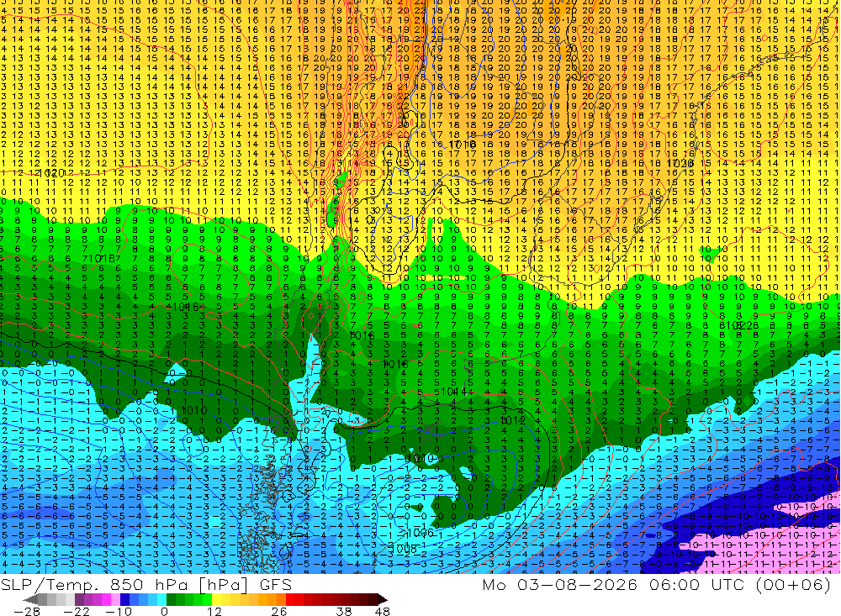Click the dark purple swatch in the color bar

click(x=79, y=600)
